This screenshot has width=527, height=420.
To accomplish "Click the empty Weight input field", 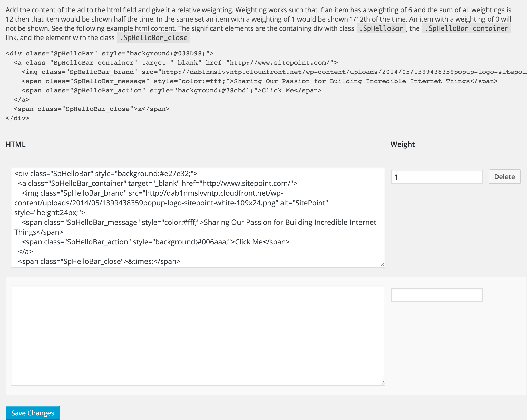I will click(437, 295).
